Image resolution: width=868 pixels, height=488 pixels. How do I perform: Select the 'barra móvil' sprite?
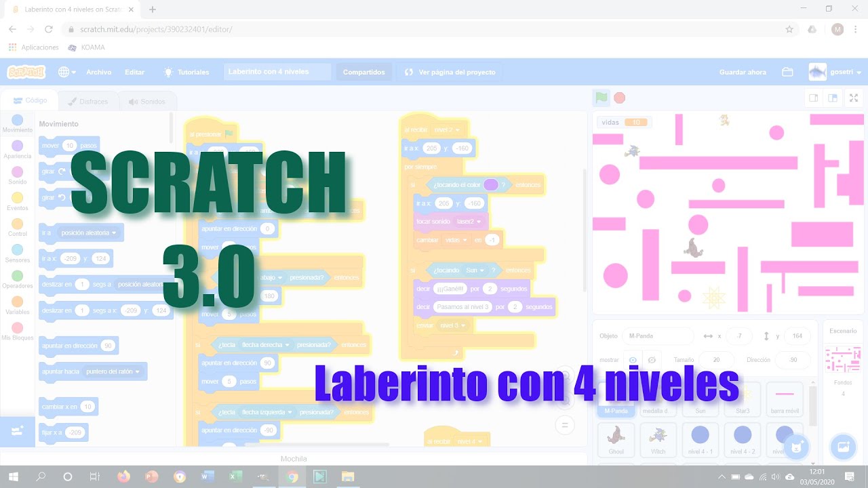[x=785, y=399]
